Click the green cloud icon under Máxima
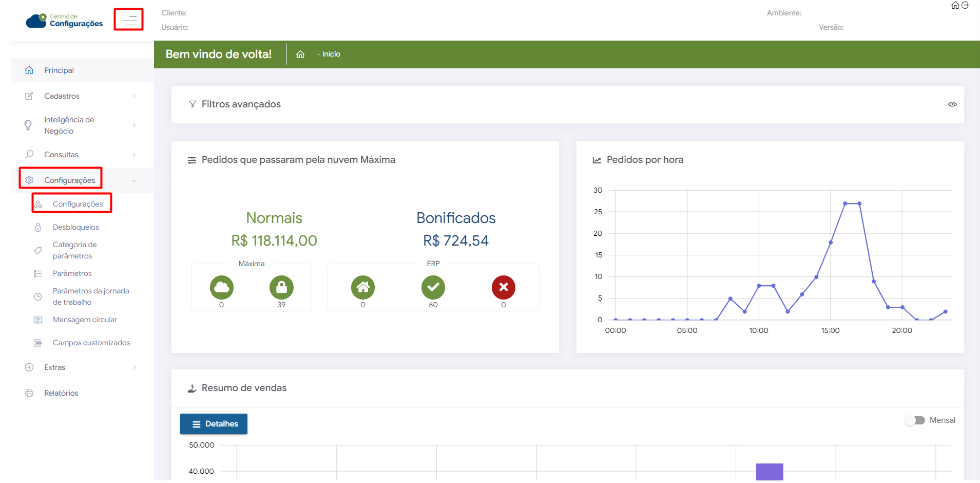 [221, 287]
